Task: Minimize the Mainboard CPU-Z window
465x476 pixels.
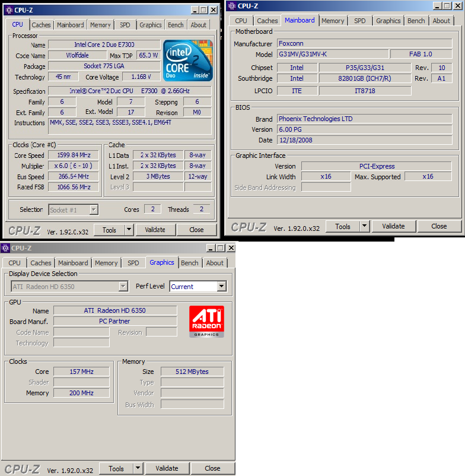Action: coord(437,5)
